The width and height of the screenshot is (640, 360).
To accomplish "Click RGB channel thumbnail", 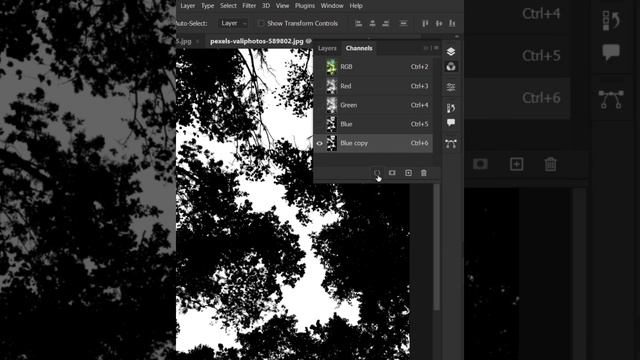I will [331, 67].
